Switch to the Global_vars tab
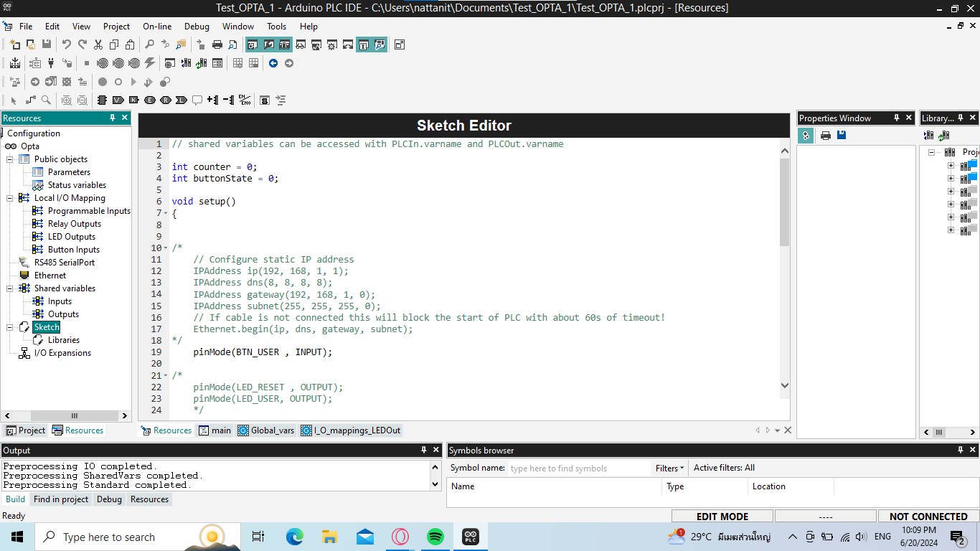The width and height of the screenshot is (980, 551). click(266, 430)
